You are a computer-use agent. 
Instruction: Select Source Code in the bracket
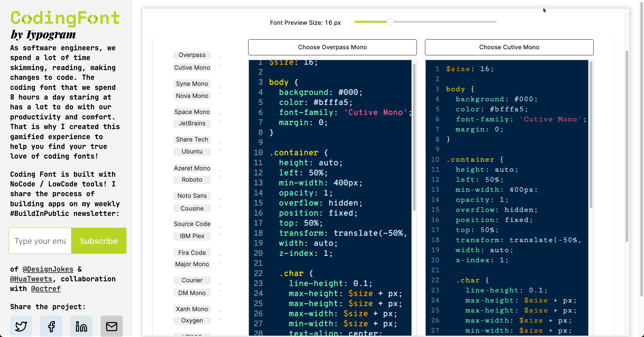pos(192,224)
